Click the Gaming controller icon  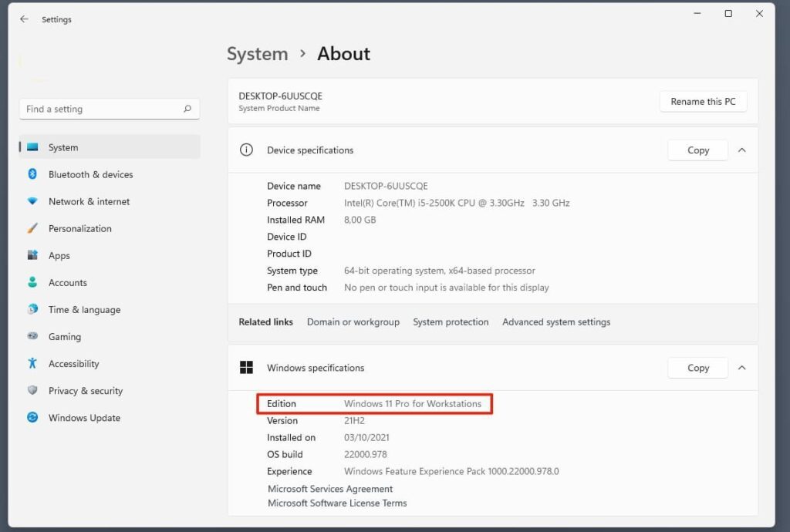(32, 336)
